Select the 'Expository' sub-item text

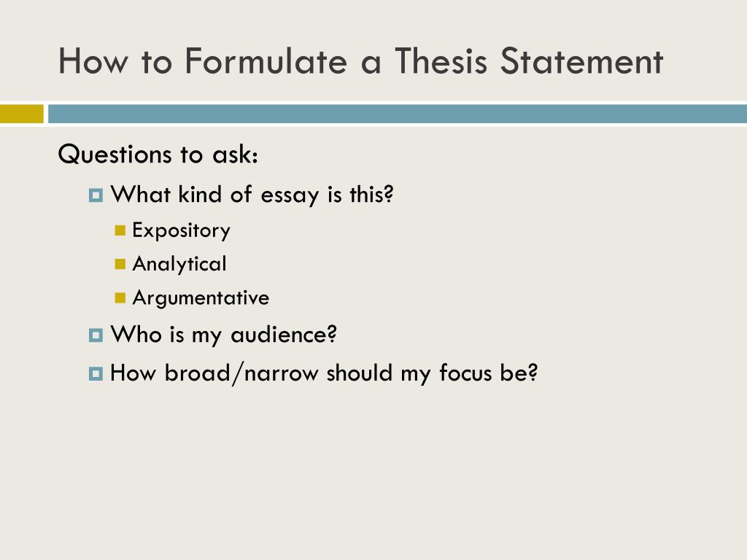[181, 231]
